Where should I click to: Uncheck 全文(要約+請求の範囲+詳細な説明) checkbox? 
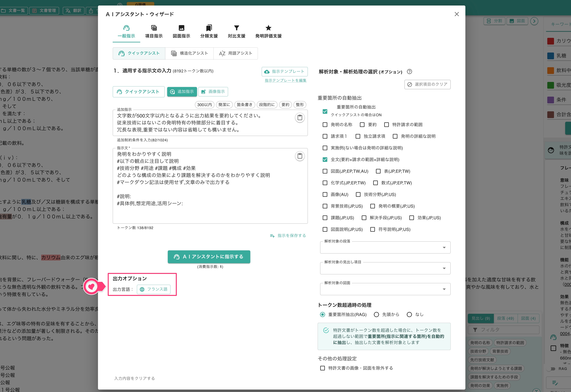325,160
